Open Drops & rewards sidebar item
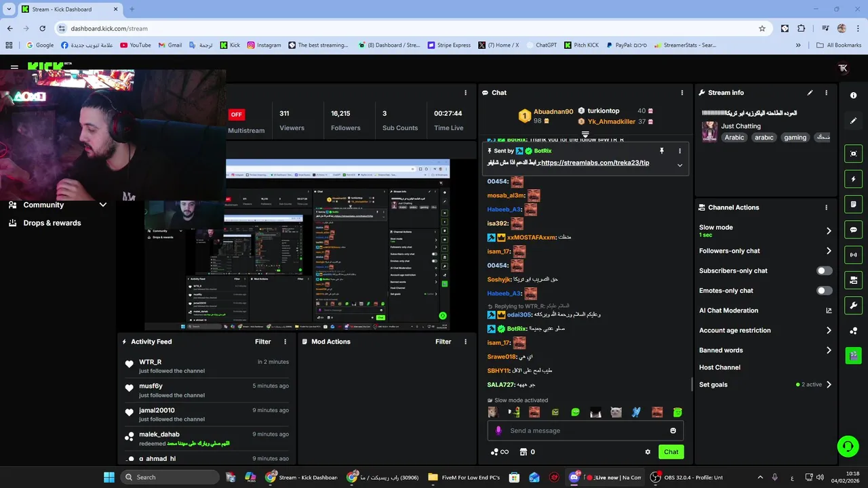This screenshot has height=488, width=868. pyautogui.click(x=52, y=223)
